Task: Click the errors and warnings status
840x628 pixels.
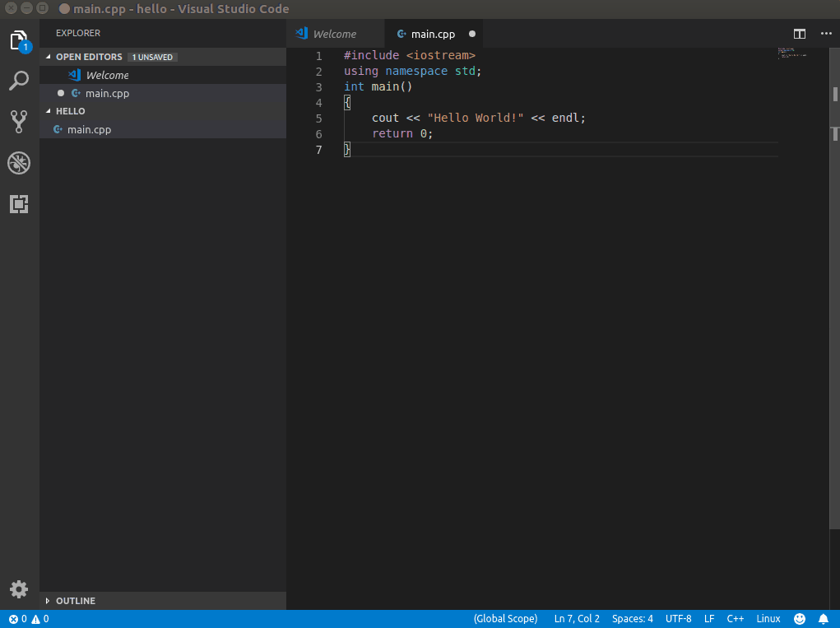Action: 29,619
